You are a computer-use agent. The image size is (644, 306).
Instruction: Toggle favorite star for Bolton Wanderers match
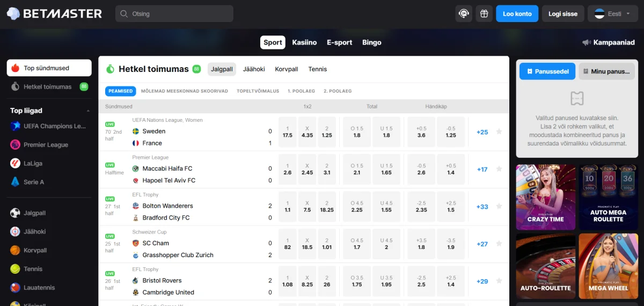[x=499, y=206]
